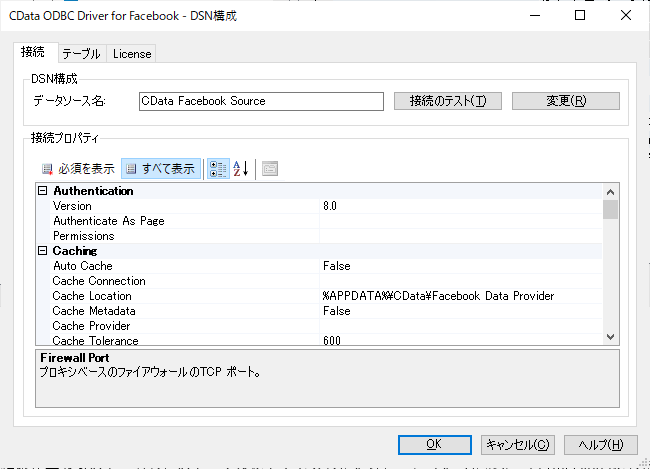Close the DSN構成 dialog window
Viewport: 650px width, 469px height.
click(x=626, y=15)
